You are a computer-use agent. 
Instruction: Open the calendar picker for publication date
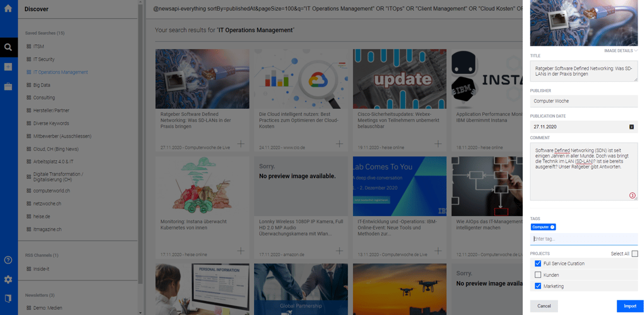tap(632, 126)
